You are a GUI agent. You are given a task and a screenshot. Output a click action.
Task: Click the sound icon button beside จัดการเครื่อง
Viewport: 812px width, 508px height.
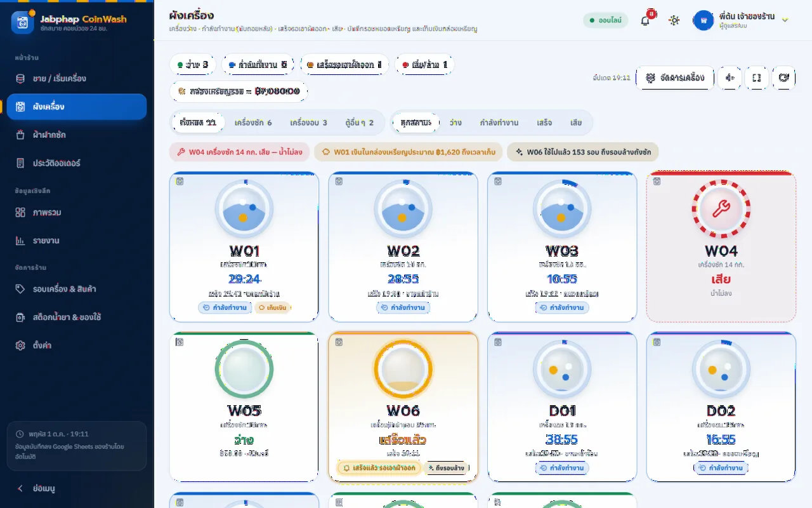coord(730,77)
